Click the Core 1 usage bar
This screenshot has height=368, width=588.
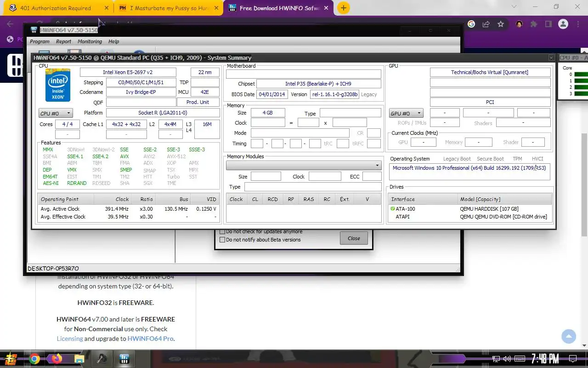[x=581, y=81]
